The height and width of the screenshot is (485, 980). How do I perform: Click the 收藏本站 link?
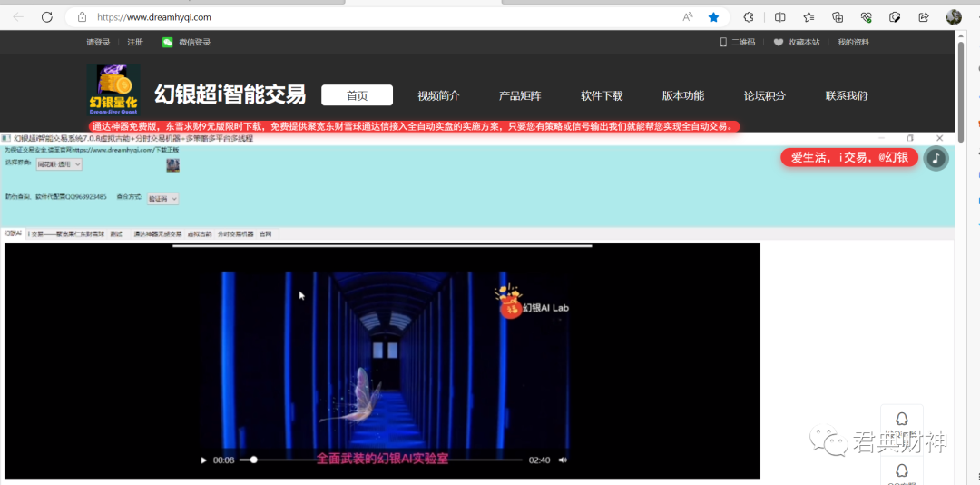click(803, 42)
